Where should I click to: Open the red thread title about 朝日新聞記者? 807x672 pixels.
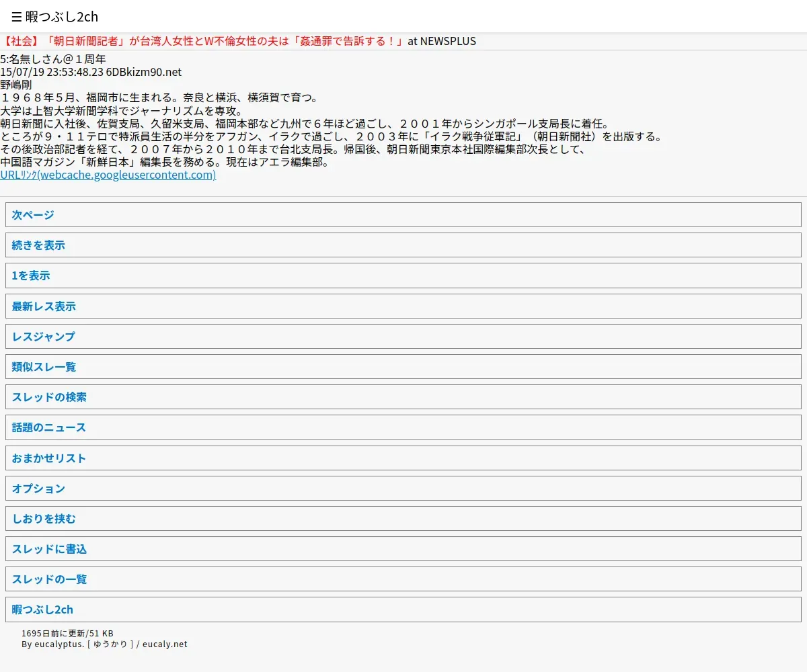(x=202, y=41)
